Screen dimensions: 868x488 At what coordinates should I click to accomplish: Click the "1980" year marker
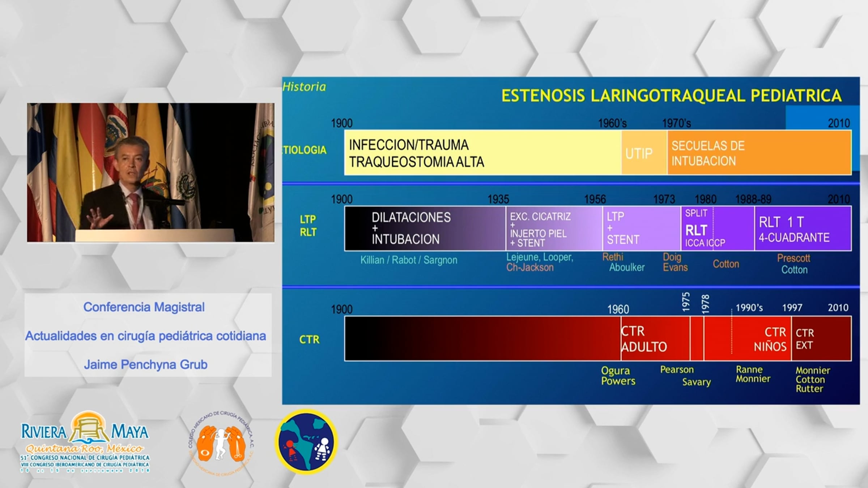706,199
